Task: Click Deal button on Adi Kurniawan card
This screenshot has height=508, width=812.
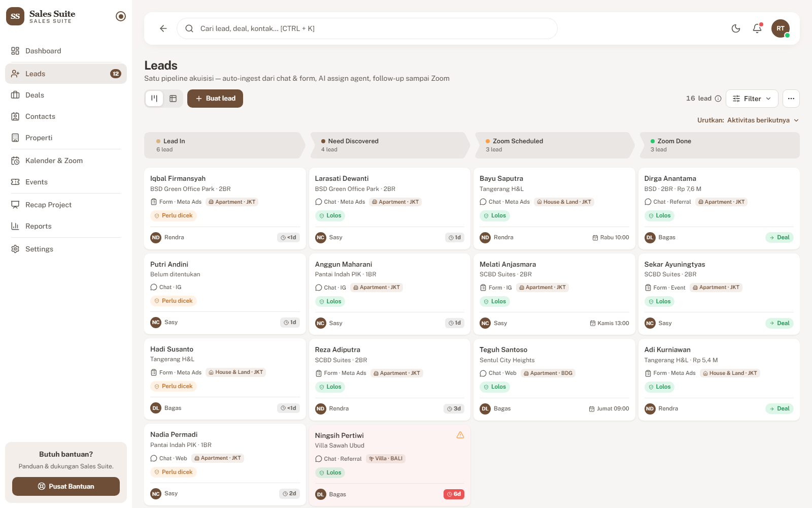Action: 780,408
